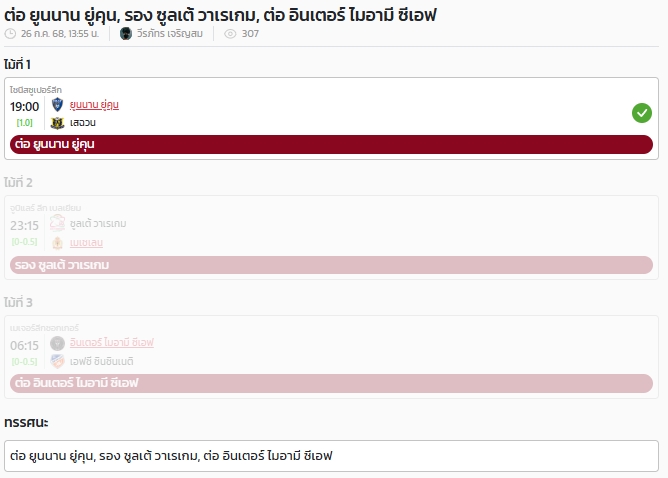The image size is (668, 478).
Task: Open the ยูนนาน ยู่คุน team link
Action: point(94,105)
